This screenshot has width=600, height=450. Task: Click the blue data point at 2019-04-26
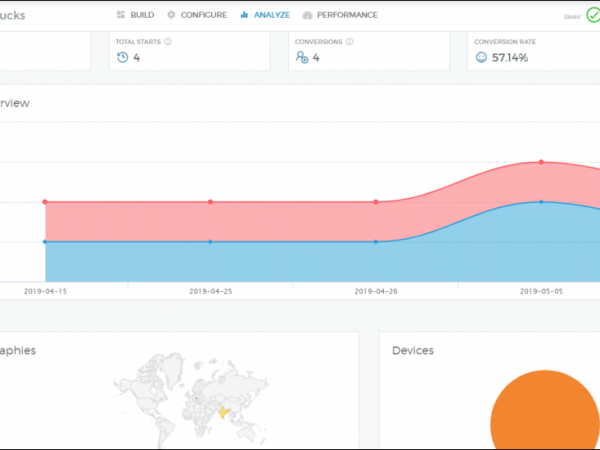[376, 241]
